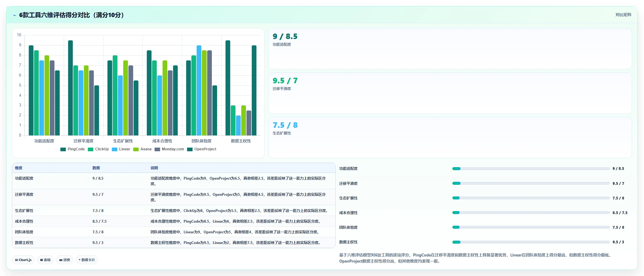Click the 数据主权性 progress bar

(x=531, y=242)
